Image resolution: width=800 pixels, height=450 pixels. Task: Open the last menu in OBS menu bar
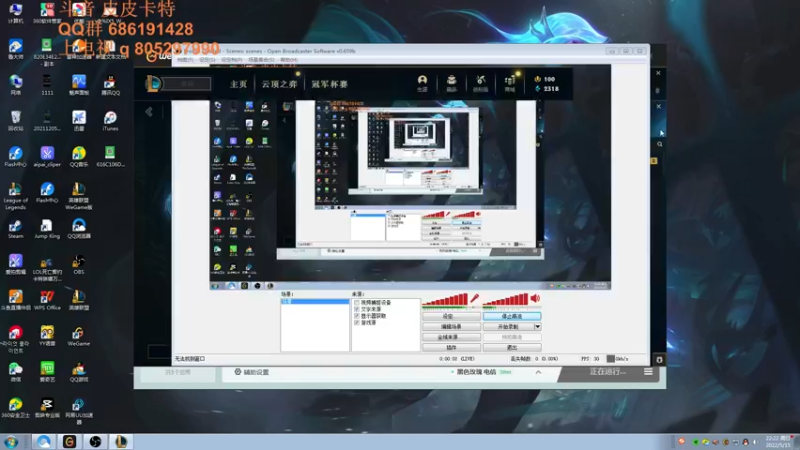(289, 60)
